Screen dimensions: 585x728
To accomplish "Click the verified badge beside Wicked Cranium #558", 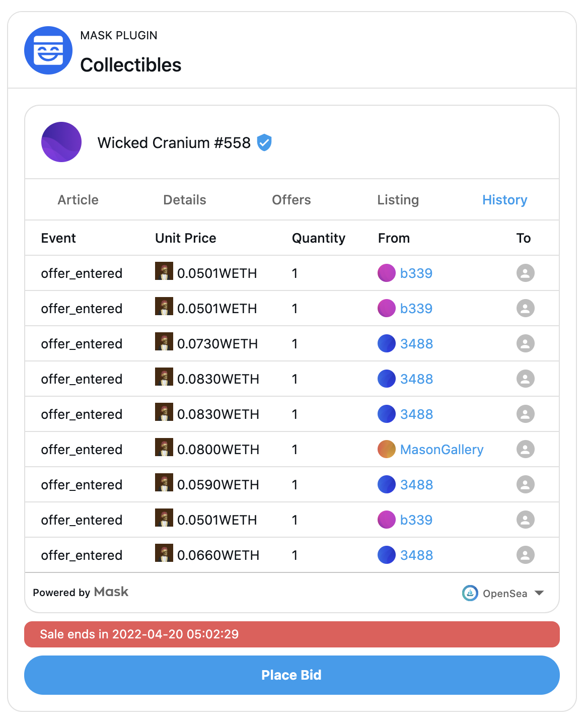I will pyautogui.click(x=264, y=143).
